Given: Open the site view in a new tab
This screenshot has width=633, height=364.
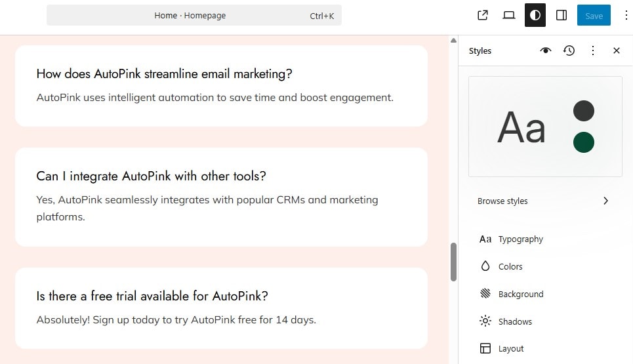Looking at the screenshot, I should click(482, 15).
